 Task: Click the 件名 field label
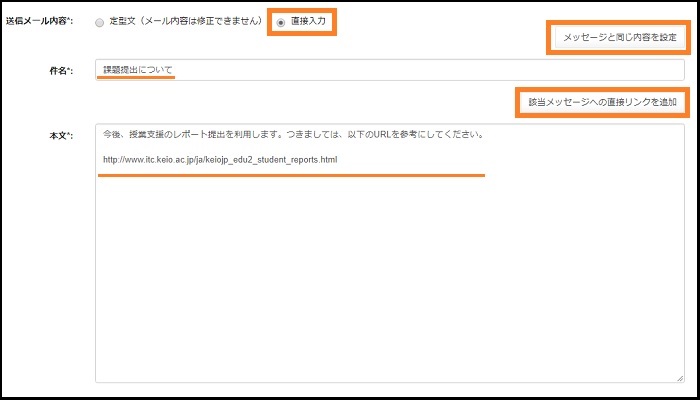pyautogui.click(x=73, y=70)
